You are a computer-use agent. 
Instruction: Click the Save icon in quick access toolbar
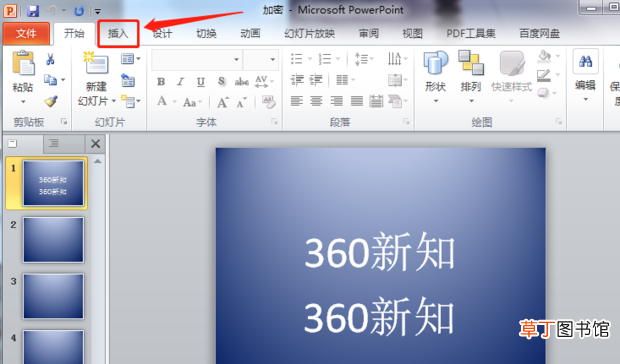[x=33, y=10]
